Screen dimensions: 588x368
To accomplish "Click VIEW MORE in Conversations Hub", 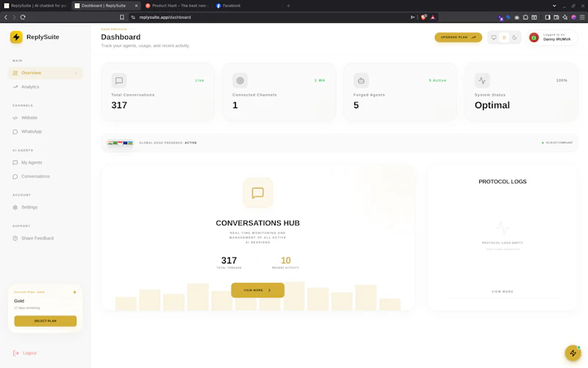I will click(258, 290).
